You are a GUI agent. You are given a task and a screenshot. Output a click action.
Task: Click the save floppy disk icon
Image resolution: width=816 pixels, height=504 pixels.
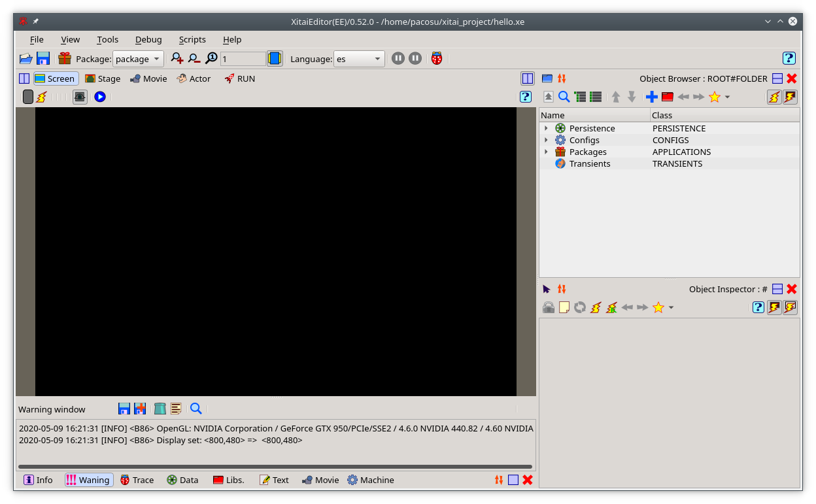pos(43,59)
